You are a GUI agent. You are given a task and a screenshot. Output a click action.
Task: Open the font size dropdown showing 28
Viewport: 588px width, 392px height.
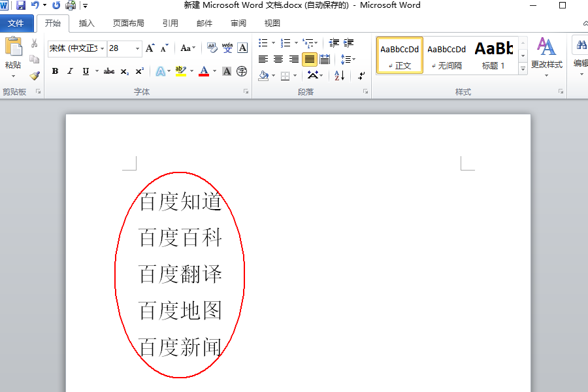tap(137, 48)
